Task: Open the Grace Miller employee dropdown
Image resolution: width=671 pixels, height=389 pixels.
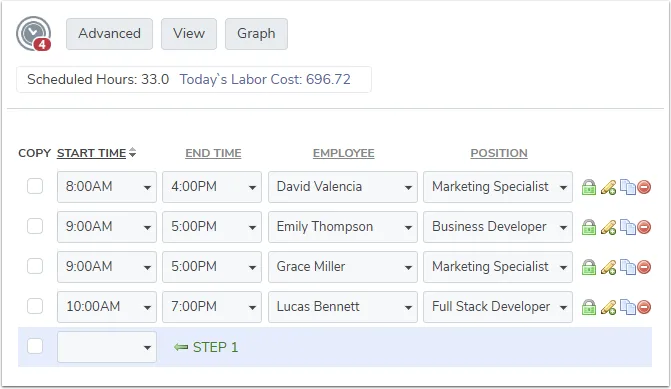Action: 343,267
